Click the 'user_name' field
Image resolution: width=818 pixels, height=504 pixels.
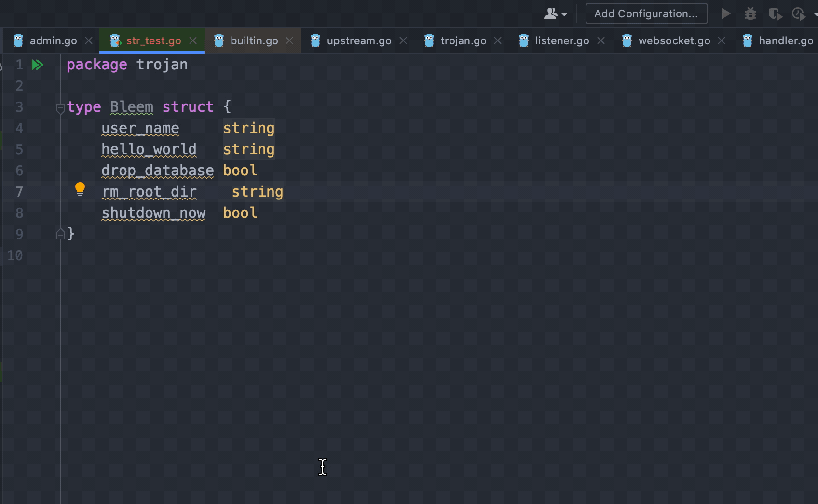tap(140, 128)
